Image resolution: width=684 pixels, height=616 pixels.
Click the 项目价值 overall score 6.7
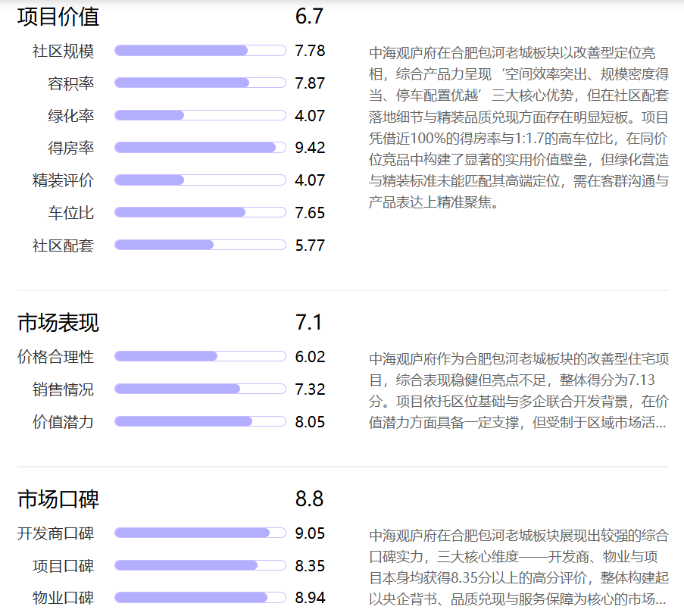coord(309,17)
